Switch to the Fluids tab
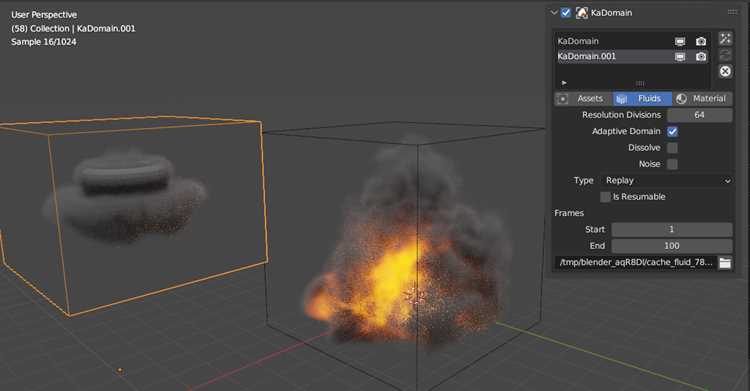Screen dimensions: 750x391 [x=642, y=99]
